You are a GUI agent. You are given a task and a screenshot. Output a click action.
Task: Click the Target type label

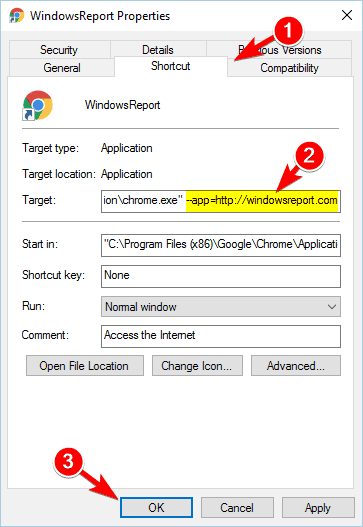(50, 148)
